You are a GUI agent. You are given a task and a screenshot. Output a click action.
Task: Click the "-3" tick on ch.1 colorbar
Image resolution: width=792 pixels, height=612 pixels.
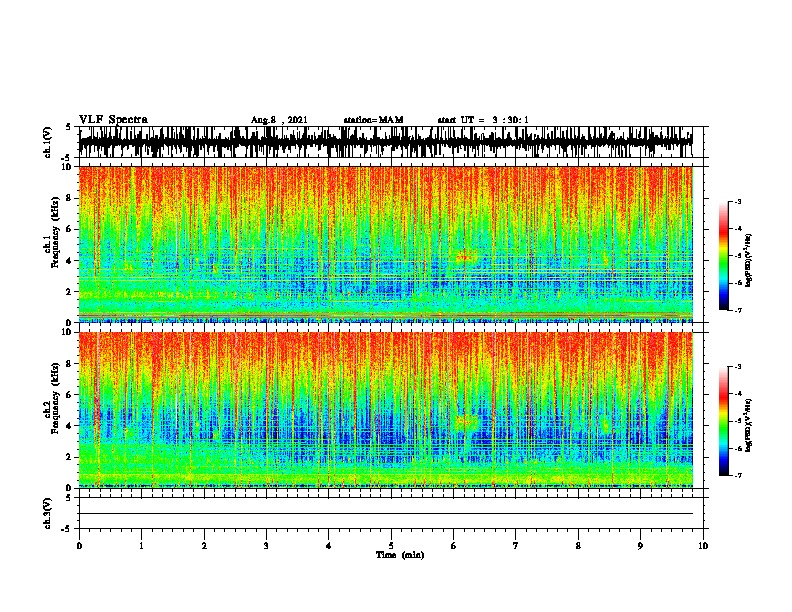coord(738,202)
